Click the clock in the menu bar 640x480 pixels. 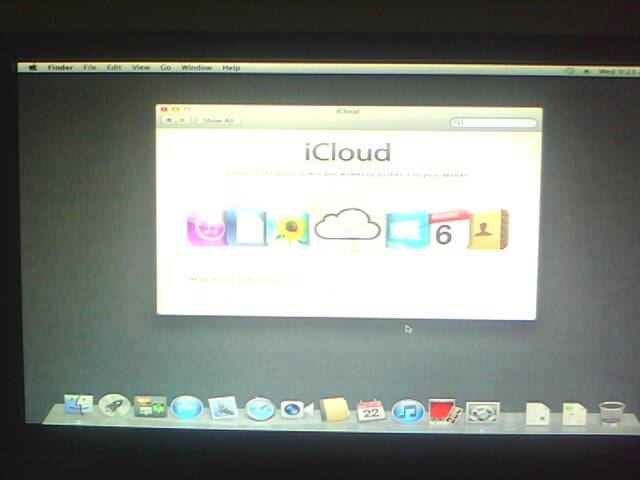click(x=613, y=71)
